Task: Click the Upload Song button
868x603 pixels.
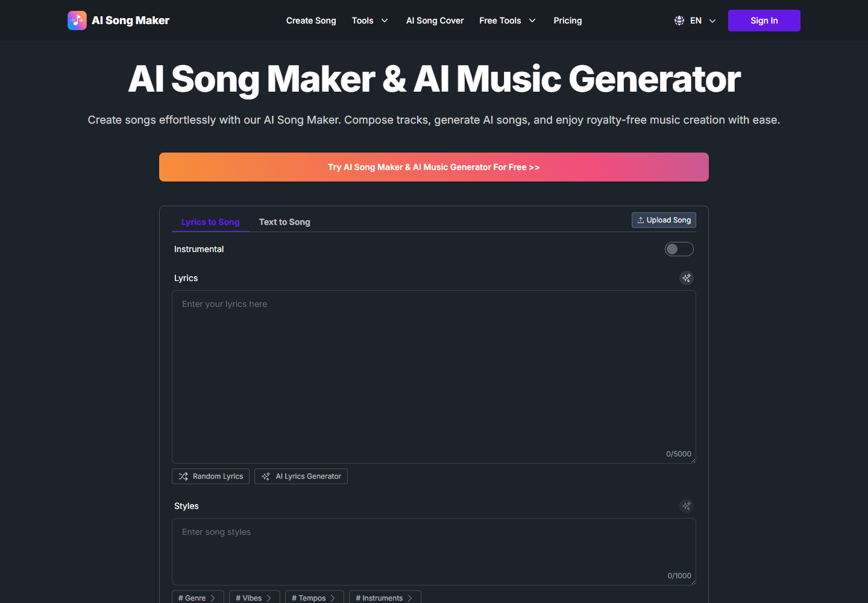Action: coord(664,220)
